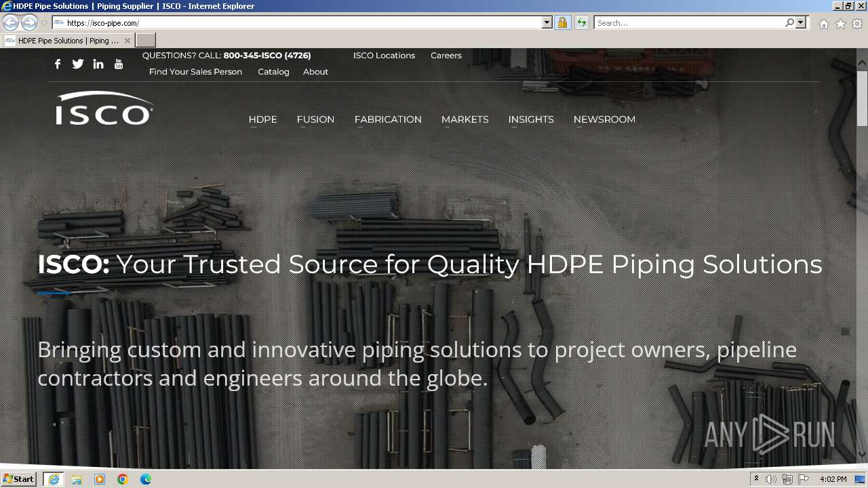Go back with the browser Back arrow

10,22
